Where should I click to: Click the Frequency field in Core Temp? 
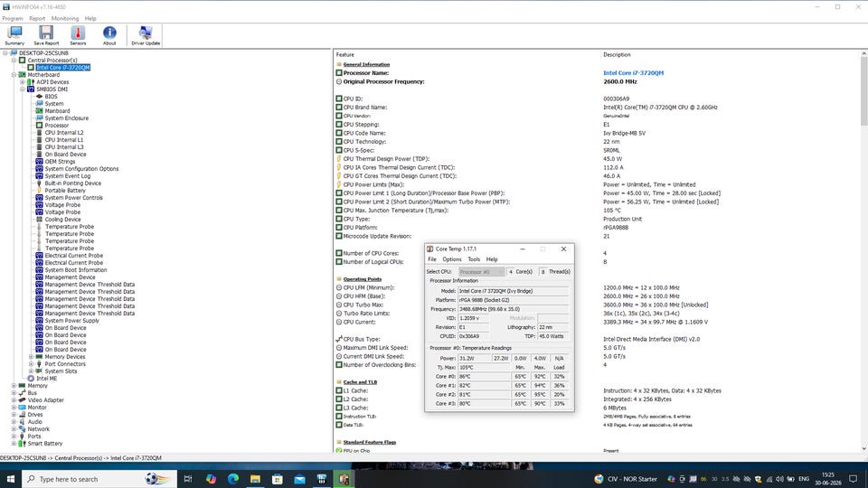(x=513, y=309)
